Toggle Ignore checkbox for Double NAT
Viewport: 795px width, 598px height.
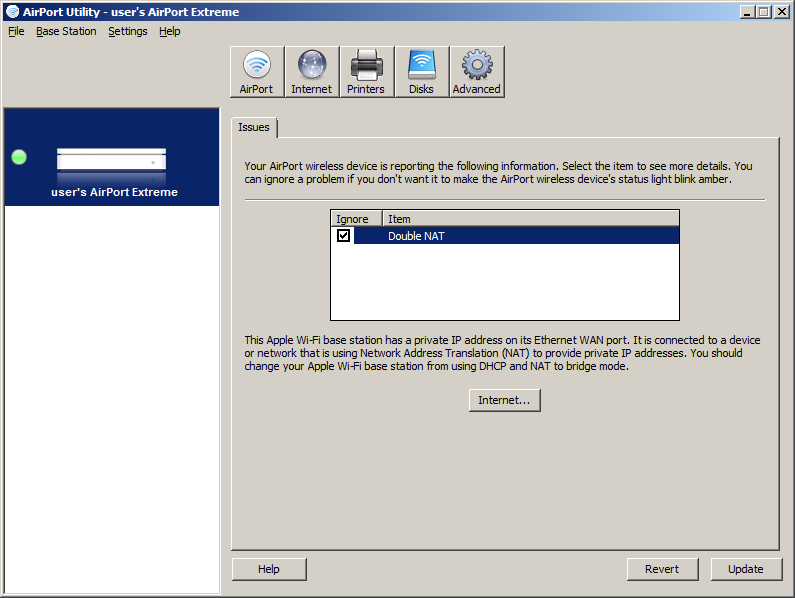click(343, 235)
